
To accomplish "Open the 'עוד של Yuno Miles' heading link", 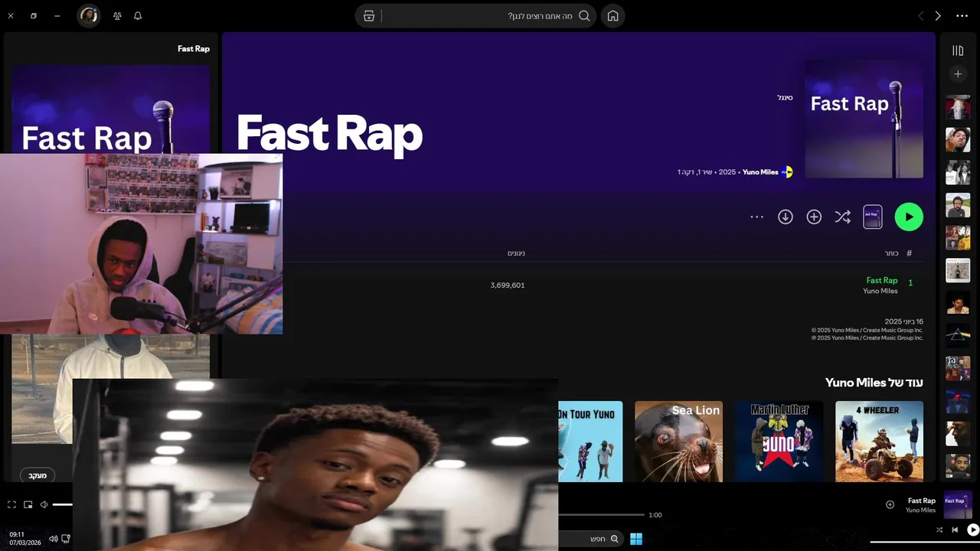I will (874, 383).
